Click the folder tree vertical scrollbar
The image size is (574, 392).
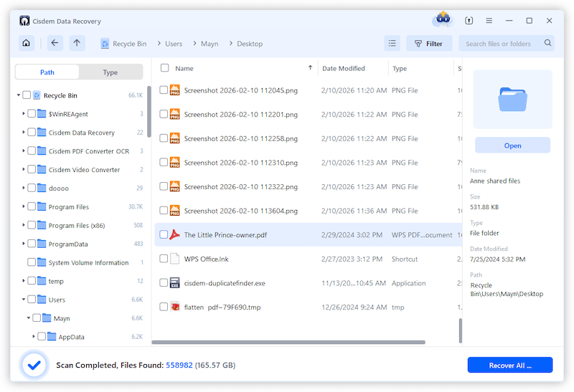[149, 112]
